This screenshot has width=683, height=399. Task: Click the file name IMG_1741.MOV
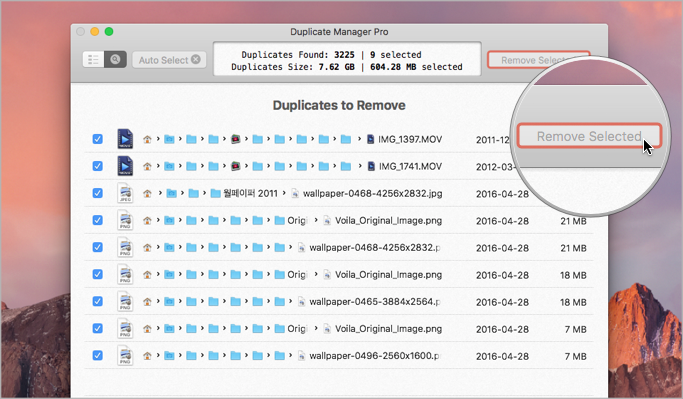410,166
